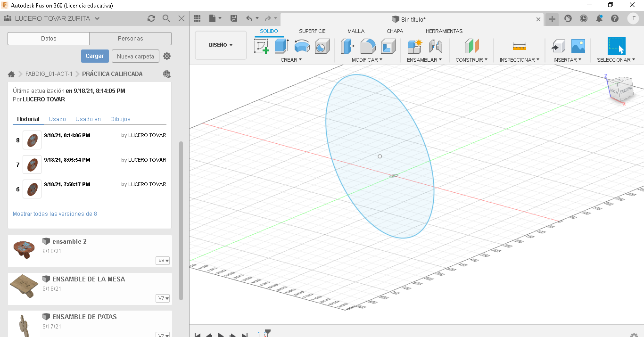Screen dimensions: 644x337
Task: Expand the CONSTRUIR dropdown menu
Action: [471, 60]
